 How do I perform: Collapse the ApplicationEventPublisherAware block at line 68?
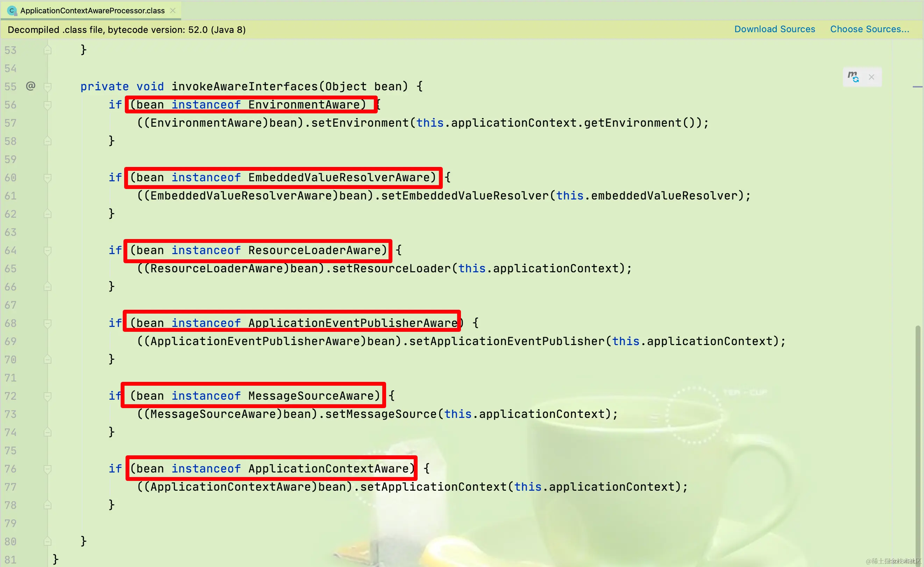pyautogui.click(x=48, y=323)
